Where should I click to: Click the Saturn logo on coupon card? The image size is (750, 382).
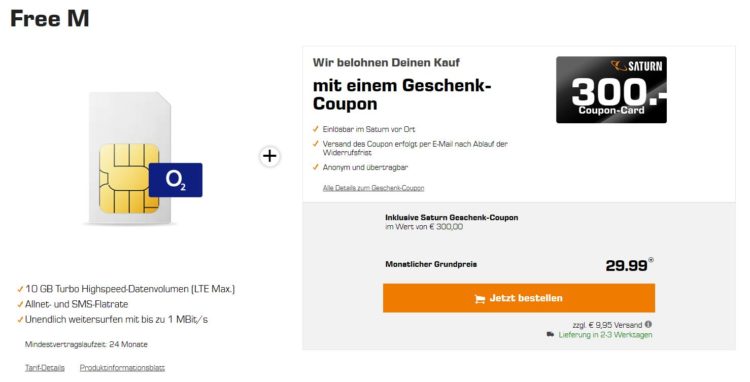pos(636,65)
